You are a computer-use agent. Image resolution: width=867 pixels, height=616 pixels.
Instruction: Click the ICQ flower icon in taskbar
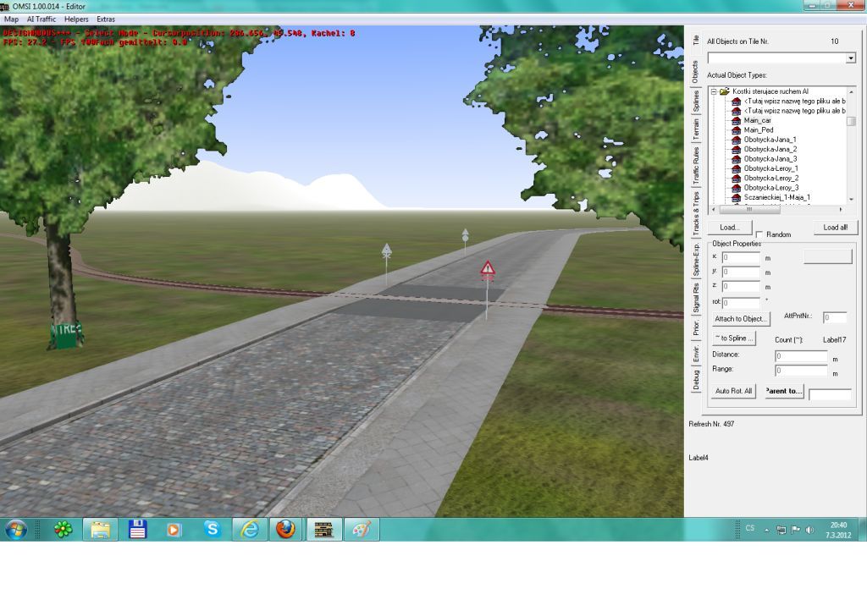pyautogui.click(x=63, y=530)
